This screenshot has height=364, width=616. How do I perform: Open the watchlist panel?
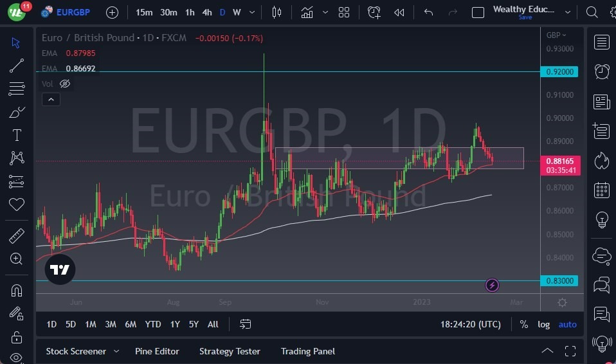[601, 42]
